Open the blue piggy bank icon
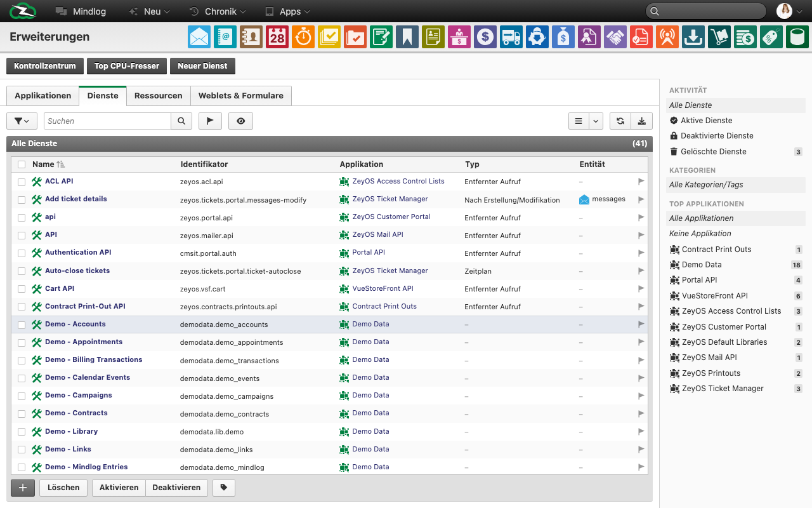This screenshot has width=812, height=508. [537, 37]
